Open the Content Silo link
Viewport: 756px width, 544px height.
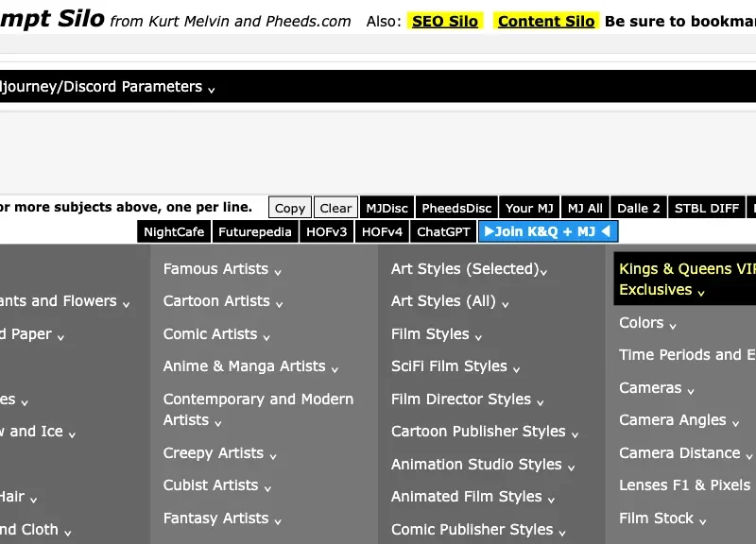tap(546, 21)
